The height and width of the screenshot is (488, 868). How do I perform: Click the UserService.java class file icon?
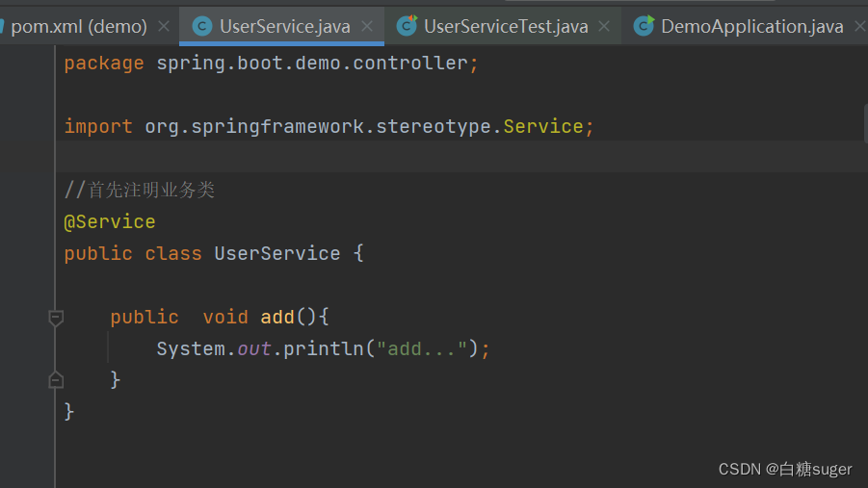202,26
